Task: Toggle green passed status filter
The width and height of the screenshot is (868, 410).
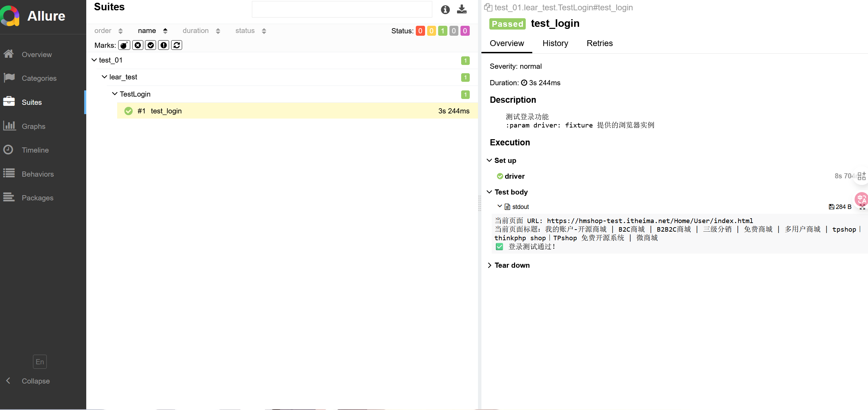Action: click(x=443, y=31)
